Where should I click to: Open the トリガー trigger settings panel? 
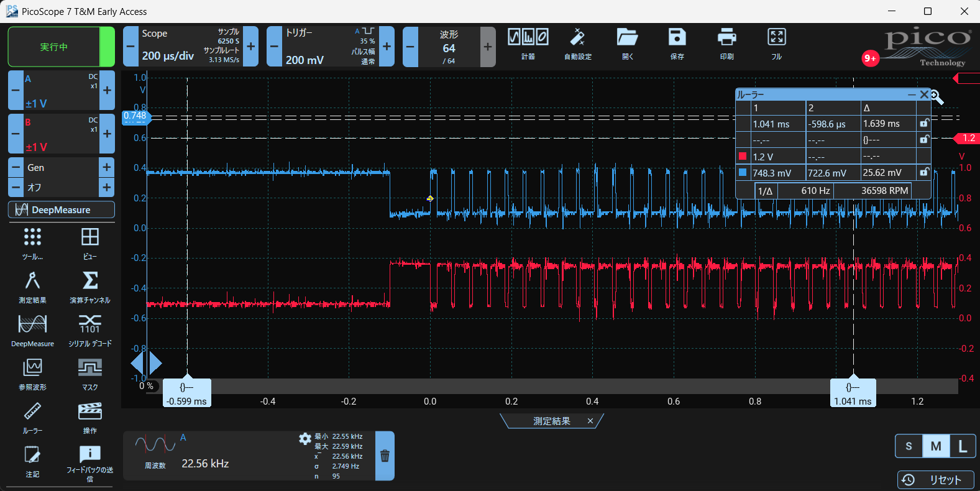point(330,47)
